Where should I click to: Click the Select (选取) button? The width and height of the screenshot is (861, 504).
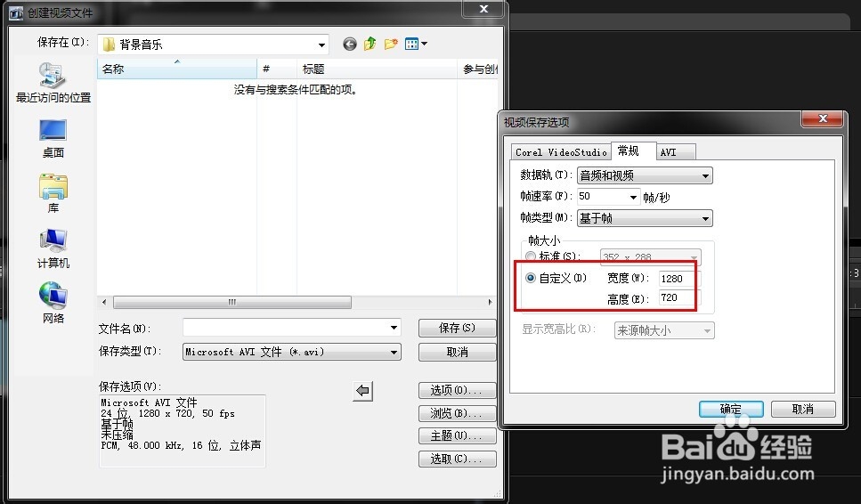pos(457,459)
